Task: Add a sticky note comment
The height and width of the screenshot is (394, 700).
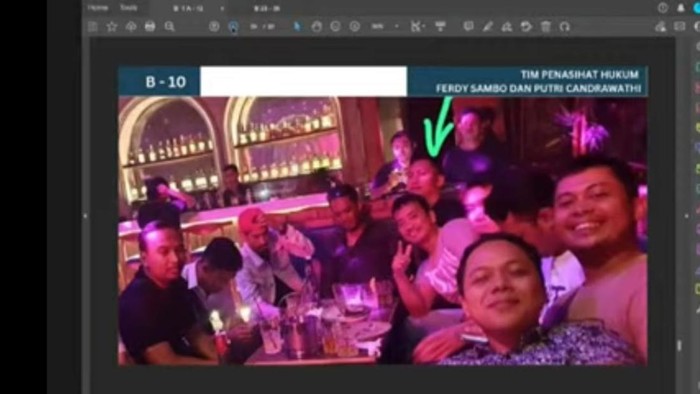Action: coord(468,27)
